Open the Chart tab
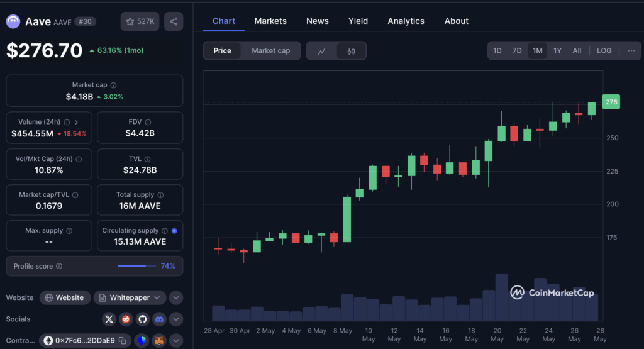 click(224, 21)
